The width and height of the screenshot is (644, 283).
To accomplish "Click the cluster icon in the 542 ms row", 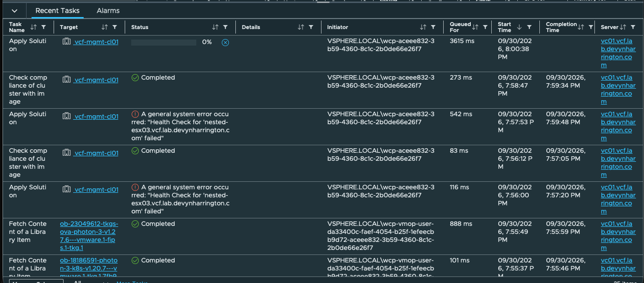I will point(67,116).
